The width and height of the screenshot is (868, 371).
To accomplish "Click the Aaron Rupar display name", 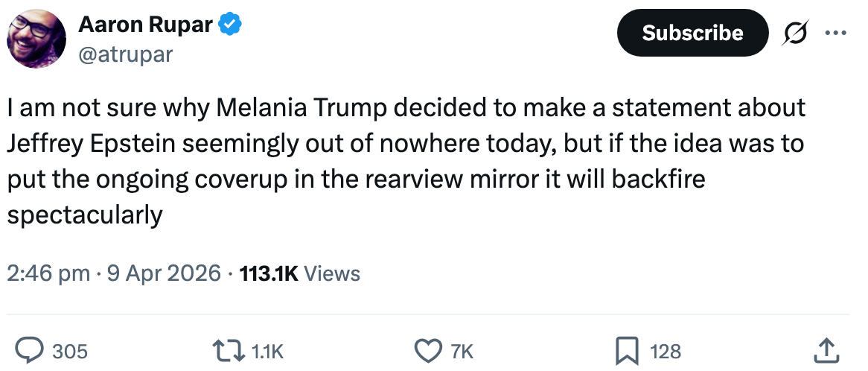I will [x=146, y=26].
